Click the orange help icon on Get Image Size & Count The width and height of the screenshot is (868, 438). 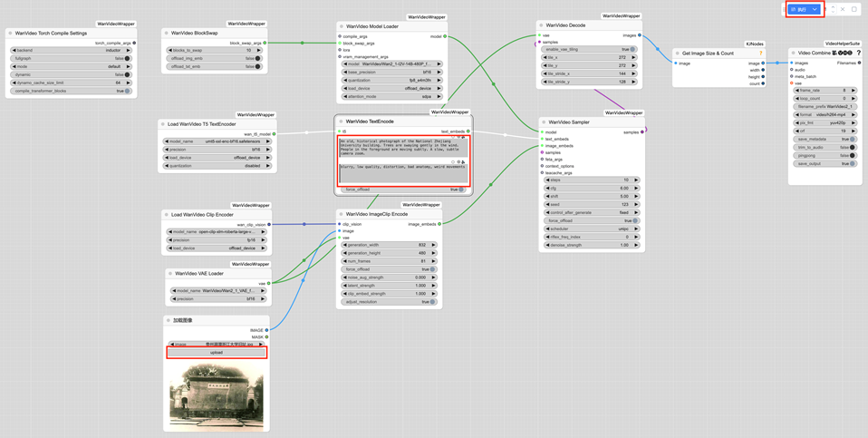tap(760, 54)
